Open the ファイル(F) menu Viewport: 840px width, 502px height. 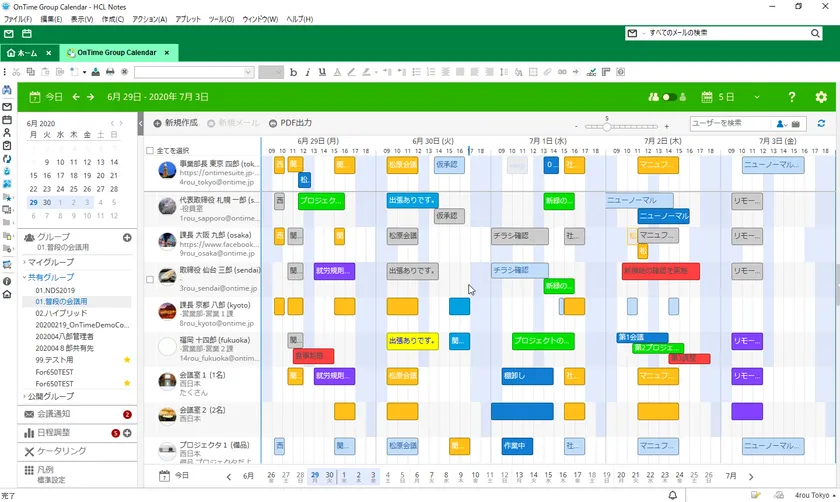click(18, 19)
